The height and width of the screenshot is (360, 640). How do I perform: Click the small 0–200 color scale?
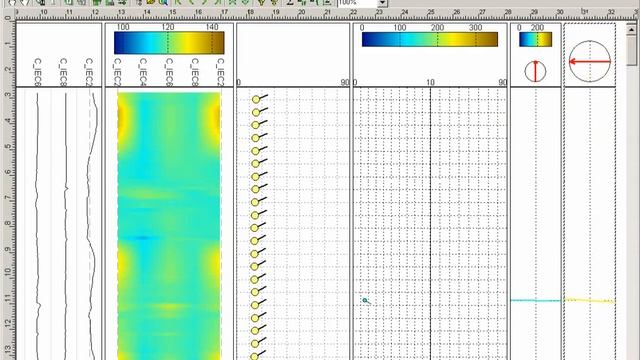click(536, 39)
